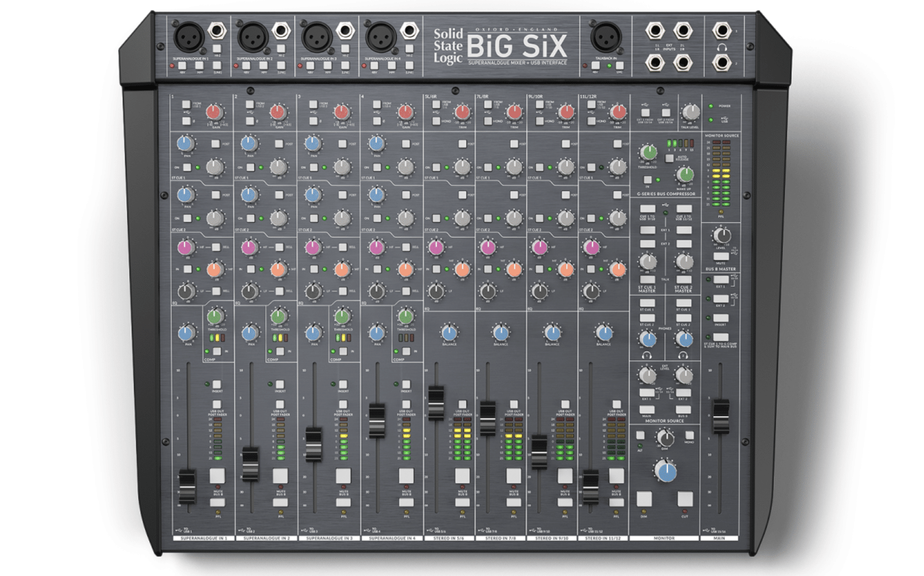Adjust the Monitor Dim level knob
The image size is (924, 576).
point(665,438)
